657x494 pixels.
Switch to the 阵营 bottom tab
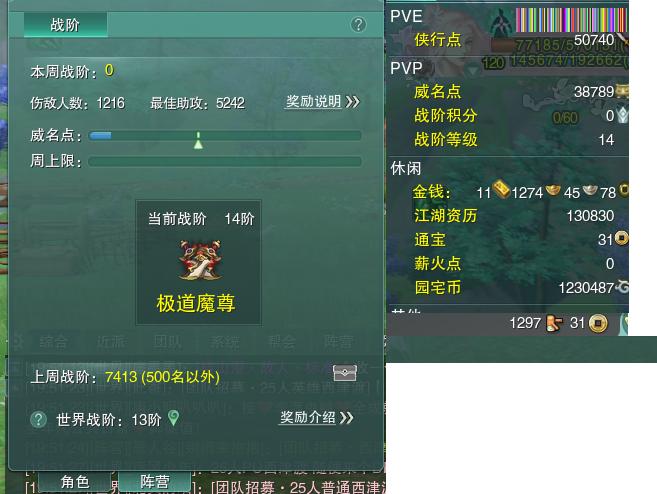[155, 482]
